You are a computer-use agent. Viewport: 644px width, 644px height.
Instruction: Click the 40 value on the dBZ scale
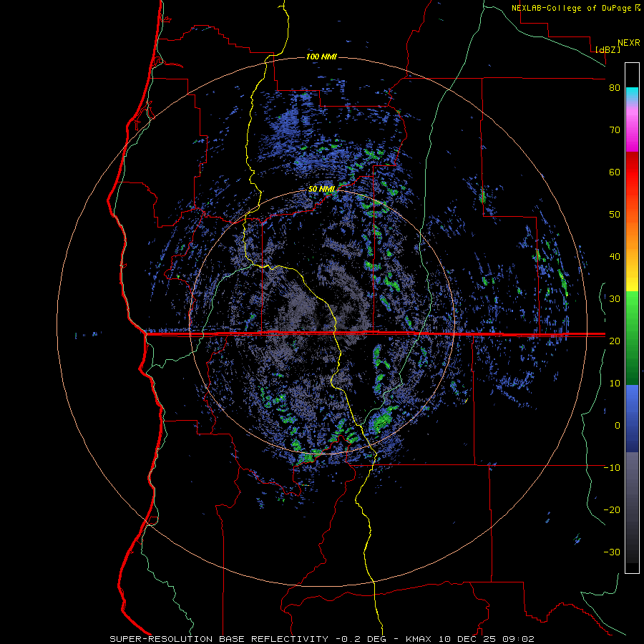pos(615,257)
